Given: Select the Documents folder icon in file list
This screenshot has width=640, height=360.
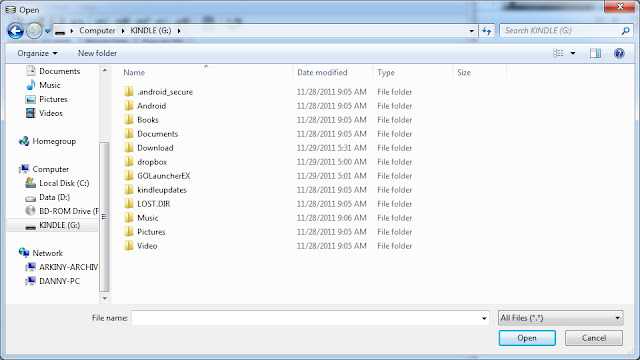Looking at the screenshot, I should click(129, 133).
